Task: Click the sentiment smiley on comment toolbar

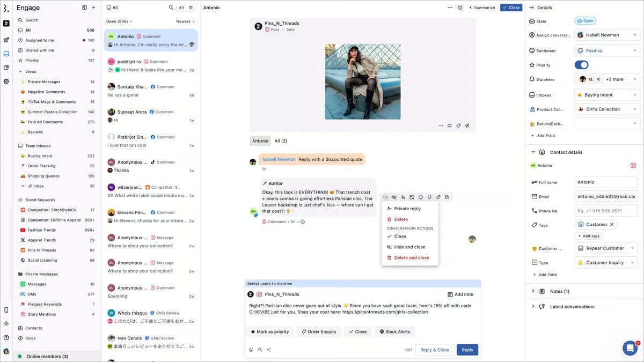Action: coord(421,197)
